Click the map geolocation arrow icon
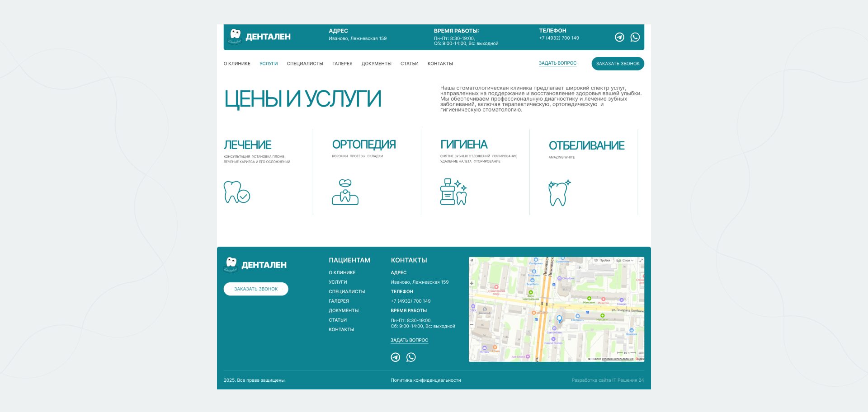 coord(472,261)
